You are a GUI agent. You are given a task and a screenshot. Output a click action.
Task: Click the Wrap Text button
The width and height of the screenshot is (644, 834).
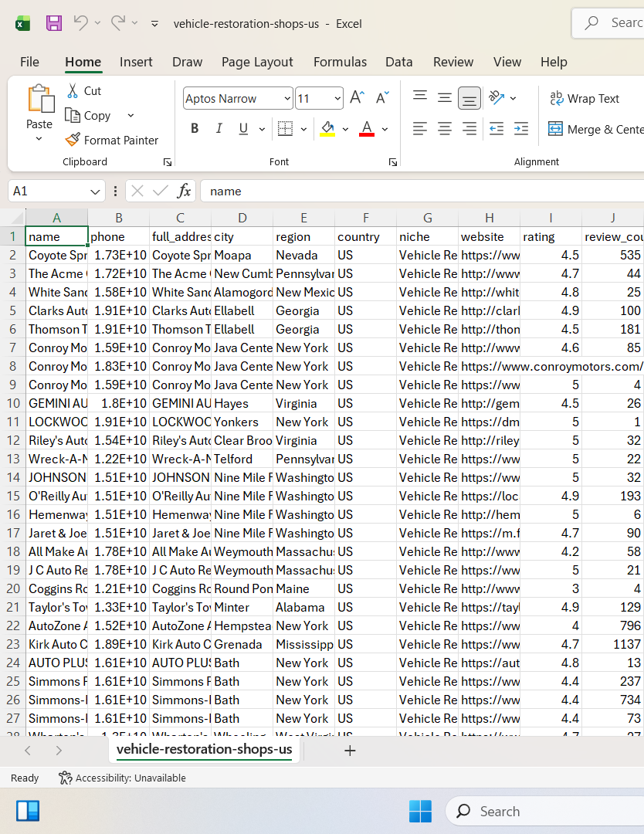pyautogui.click(x=585, y=98)
